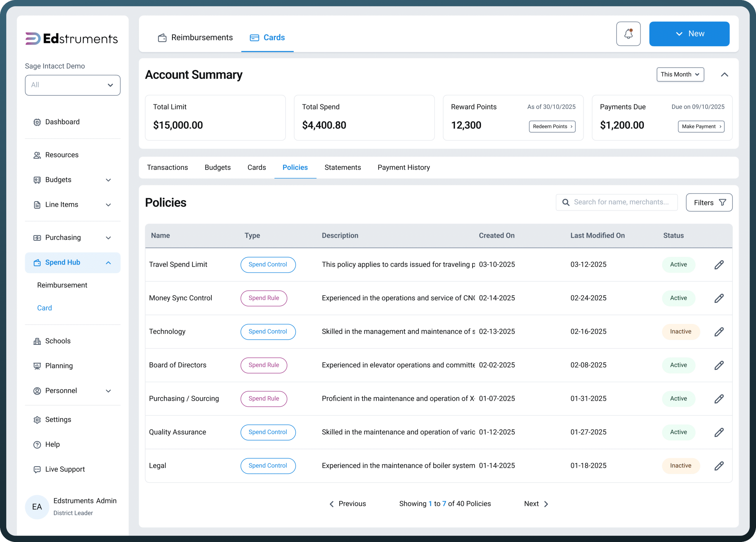Open Settings gear in sidebar
The image size is (756, 542).
(37, 420)
